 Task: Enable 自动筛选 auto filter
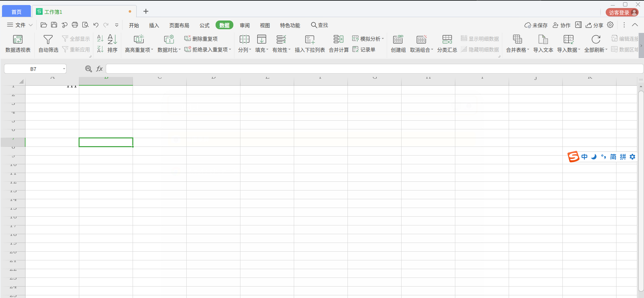pos(48,44)
